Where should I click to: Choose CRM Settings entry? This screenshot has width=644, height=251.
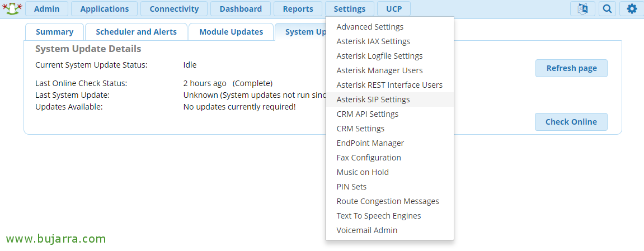(x=389, y=129)
